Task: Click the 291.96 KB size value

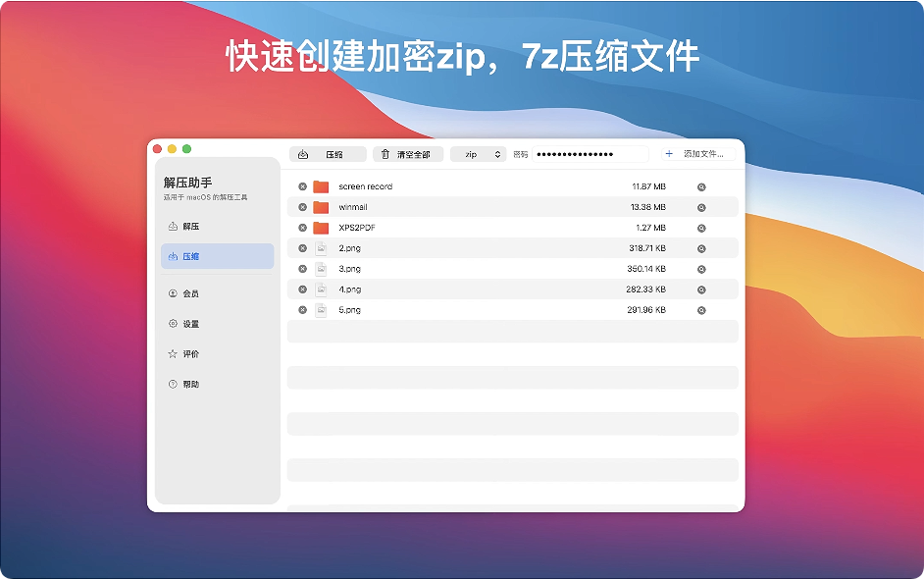Action: pyautogui.click(x=646, y=310)
